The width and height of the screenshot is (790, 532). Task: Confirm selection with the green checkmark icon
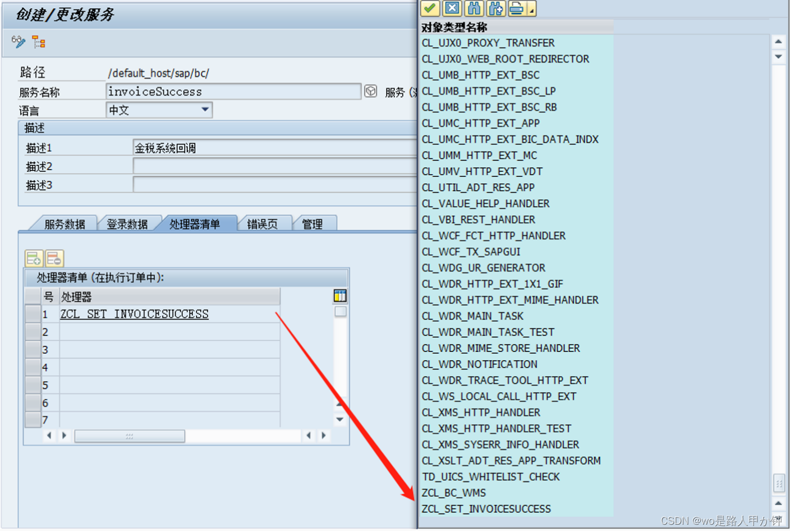tap(430, 8)
